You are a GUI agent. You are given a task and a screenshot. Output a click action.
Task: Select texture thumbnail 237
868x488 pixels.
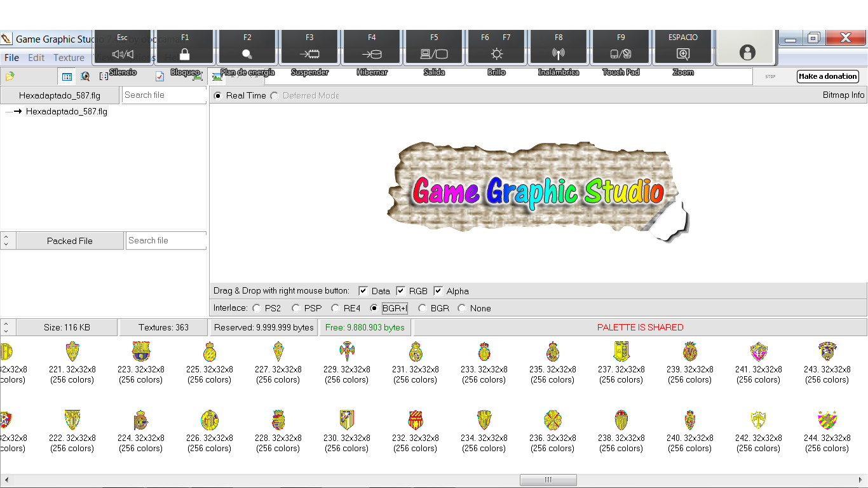pos(621,351)
